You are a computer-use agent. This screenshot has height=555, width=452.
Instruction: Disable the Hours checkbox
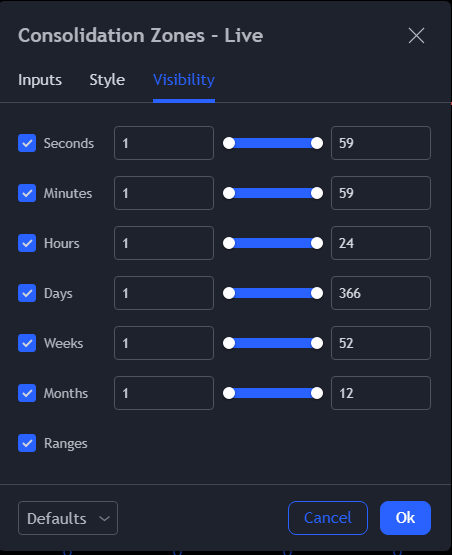point(27,243)
